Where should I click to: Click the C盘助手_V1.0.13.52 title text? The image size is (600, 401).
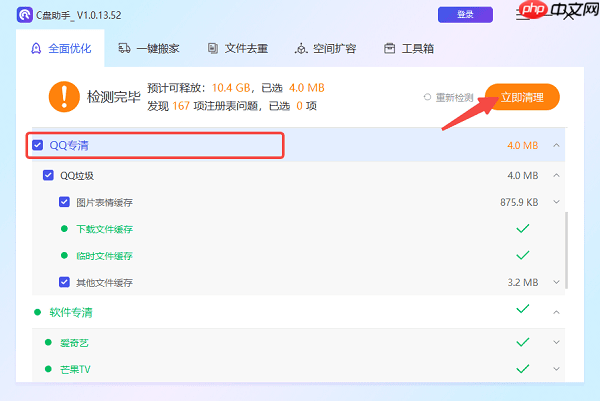click(x=78, y=15)
